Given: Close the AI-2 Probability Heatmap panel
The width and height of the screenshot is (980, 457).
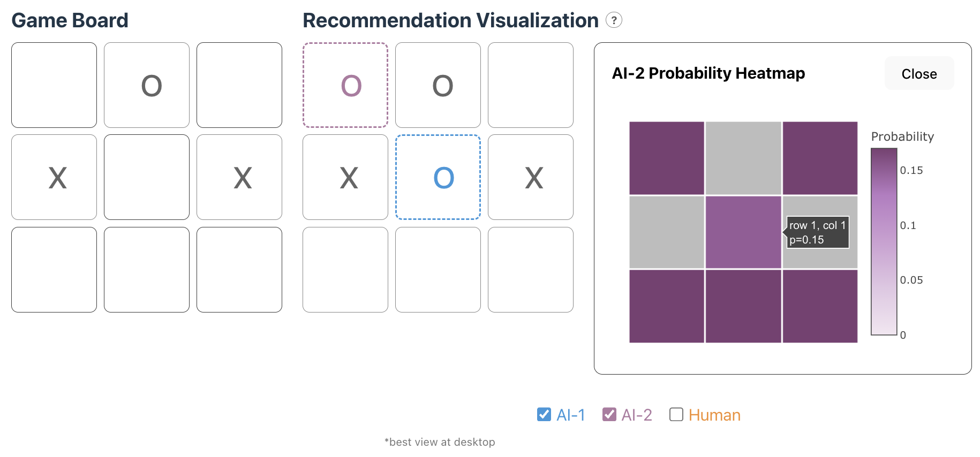Looking at the screenshot, I should (918, 73).
